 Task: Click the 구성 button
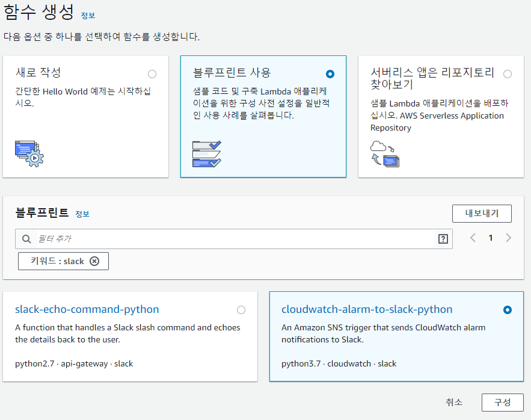[503, 403]
